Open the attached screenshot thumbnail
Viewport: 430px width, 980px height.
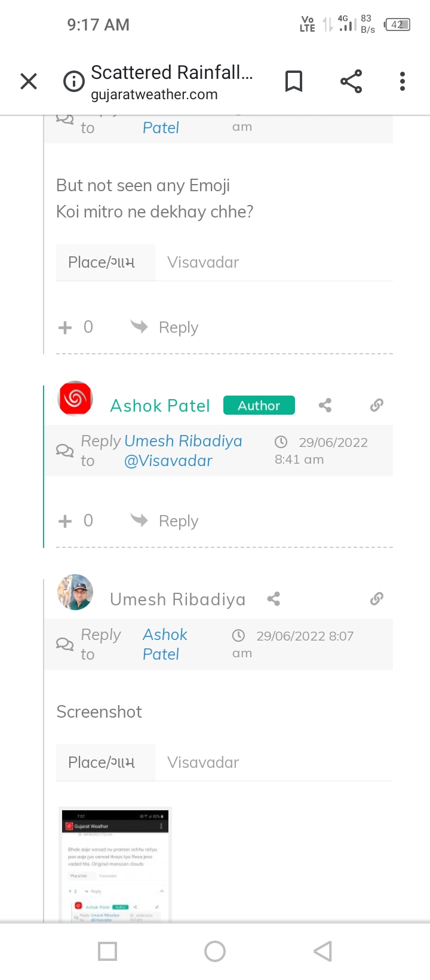pyautogui.click(x=115, y=864)
